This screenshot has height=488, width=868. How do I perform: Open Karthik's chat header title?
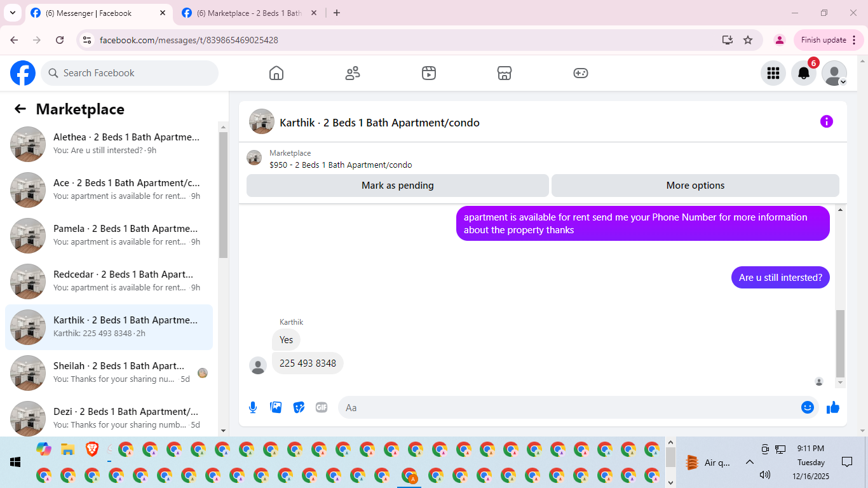(x=379, y=123)
